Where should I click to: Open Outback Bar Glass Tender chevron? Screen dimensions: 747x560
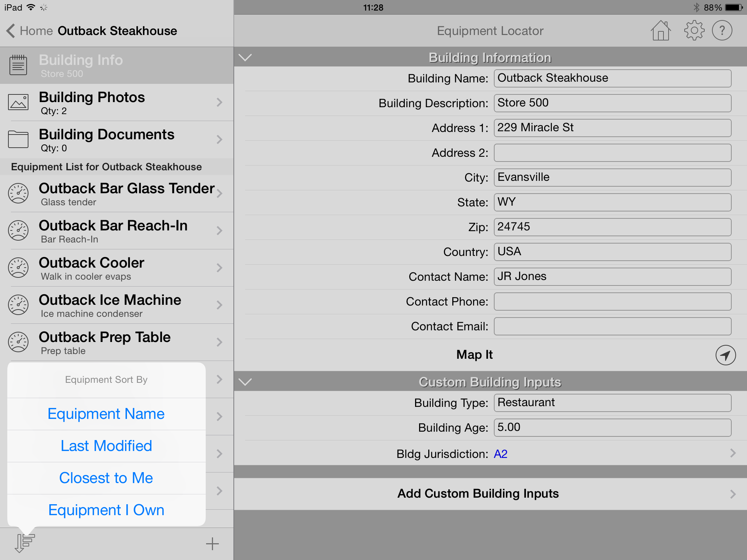219,193
